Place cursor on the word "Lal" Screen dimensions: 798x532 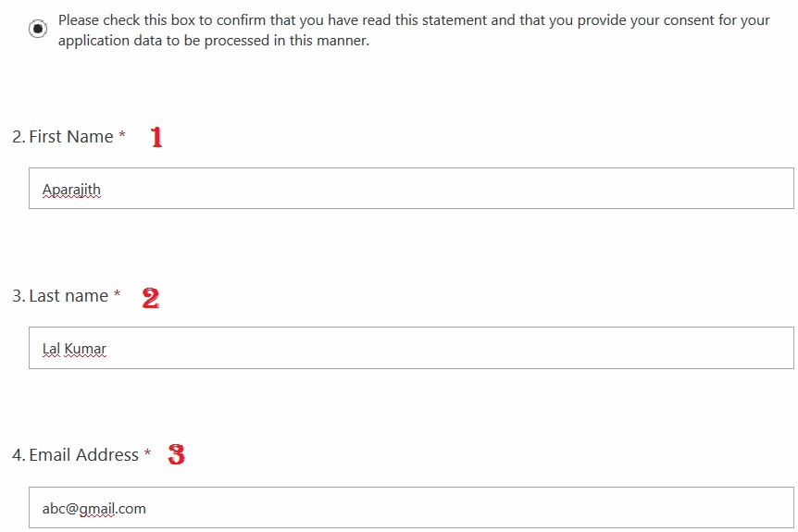tap(51, 350)
